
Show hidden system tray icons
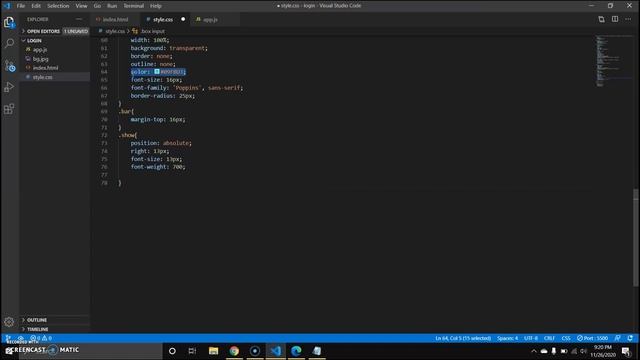click(x=533, y=351)
